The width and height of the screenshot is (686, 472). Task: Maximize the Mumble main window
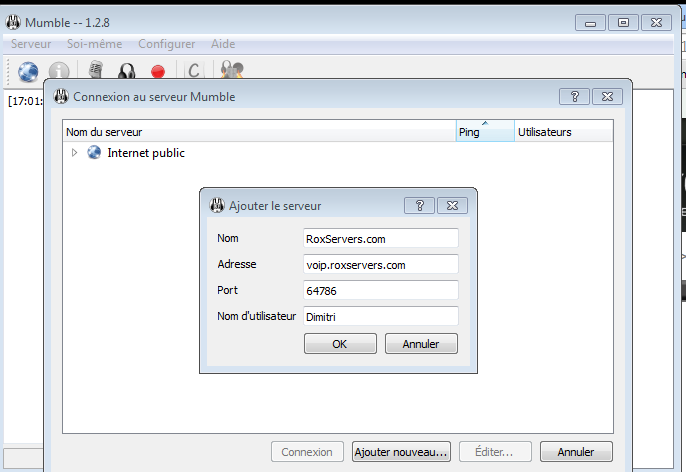pyautogui.click(x=623, y=23)
